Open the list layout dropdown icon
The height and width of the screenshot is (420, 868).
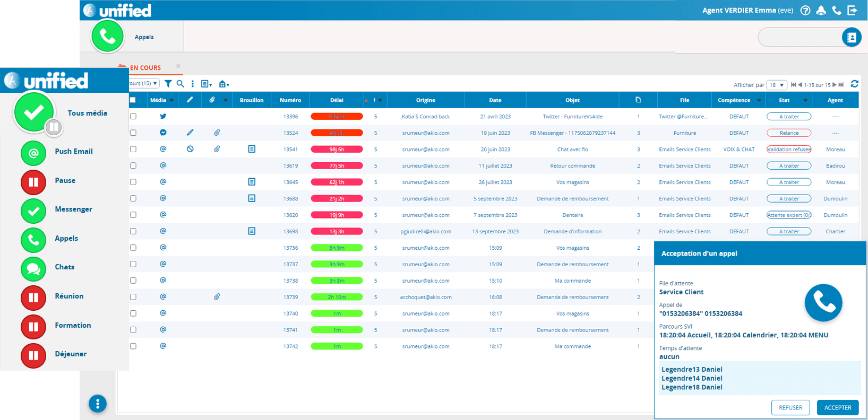pos(207,84)
